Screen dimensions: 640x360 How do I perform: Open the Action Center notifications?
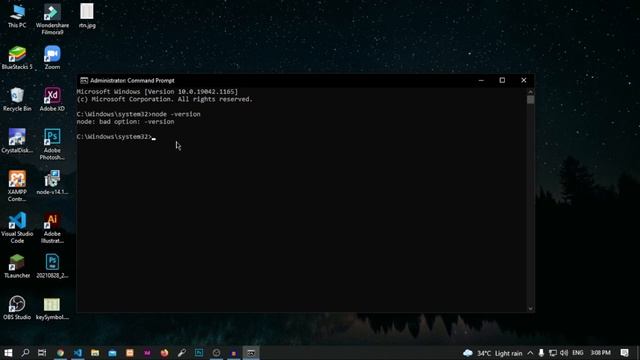[x=624, y=353]
